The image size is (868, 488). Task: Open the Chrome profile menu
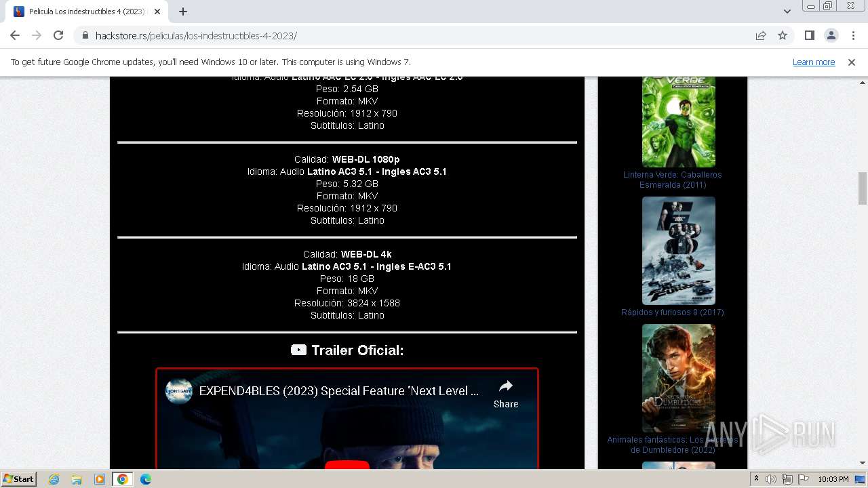pos(831,35)
